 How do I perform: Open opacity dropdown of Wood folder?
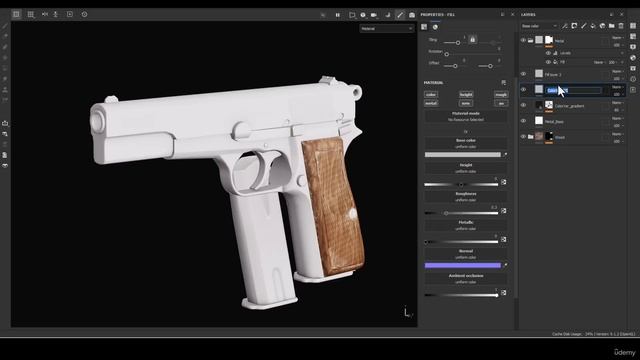click(617, 141)
